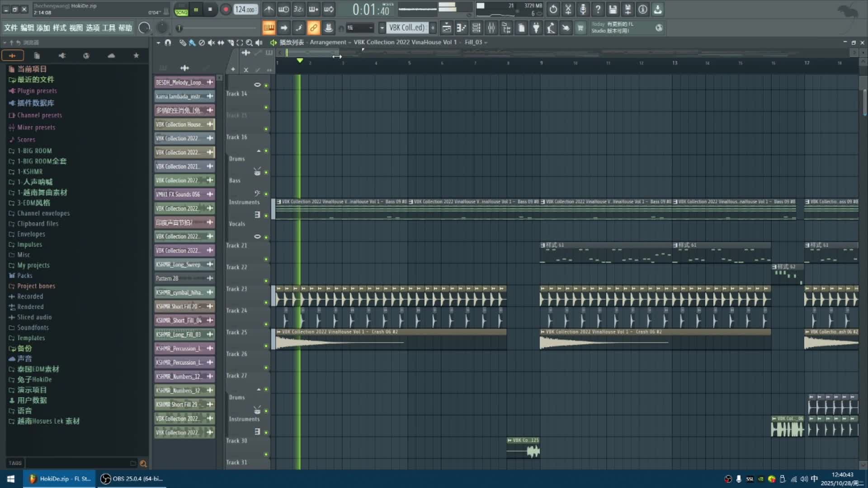Open the Mixer window icon

click(x=491, y=28)
